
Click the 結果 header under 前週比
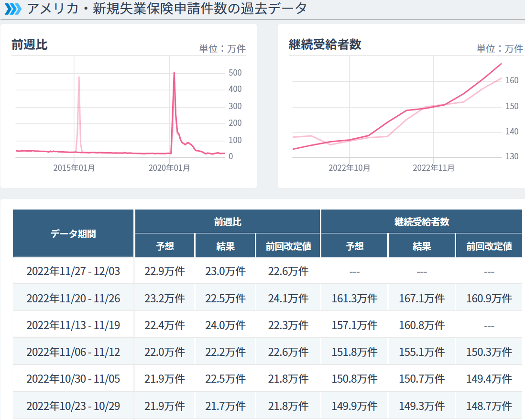[x=225, y=246]
